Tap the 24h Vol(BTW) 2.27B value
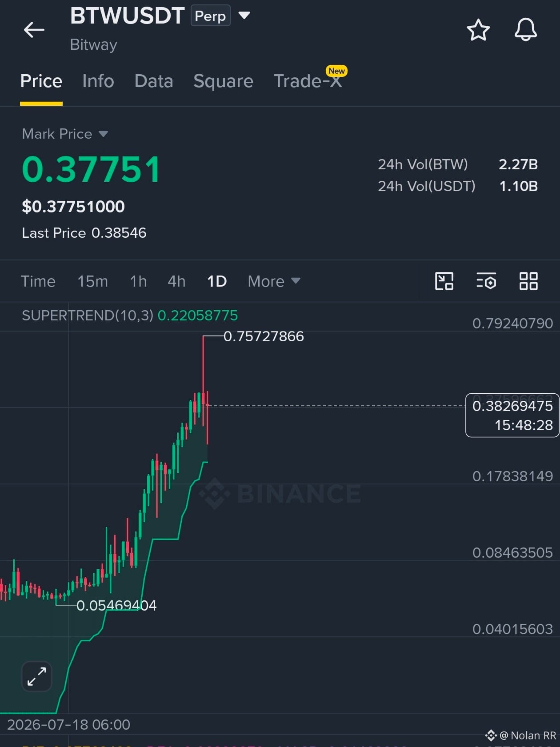The image size is (560, 747). 518,164
